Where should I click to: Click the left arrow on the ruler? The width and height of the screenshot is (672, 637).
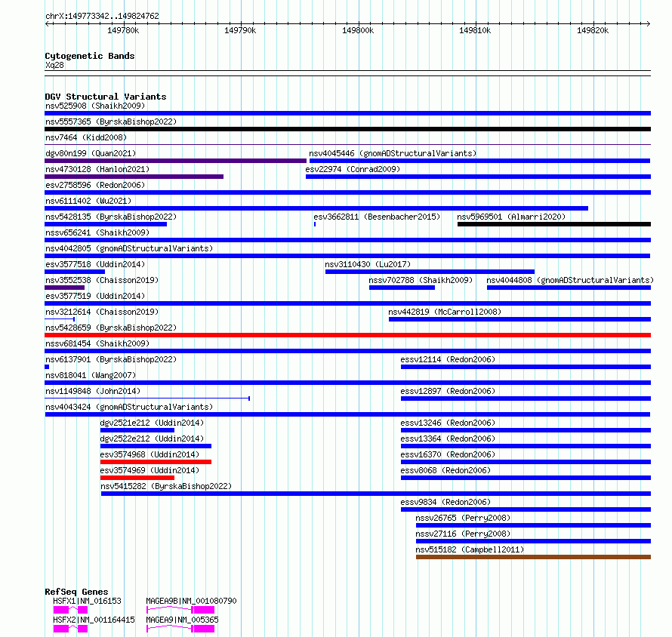pyautogui.click(x=47, y=23)
